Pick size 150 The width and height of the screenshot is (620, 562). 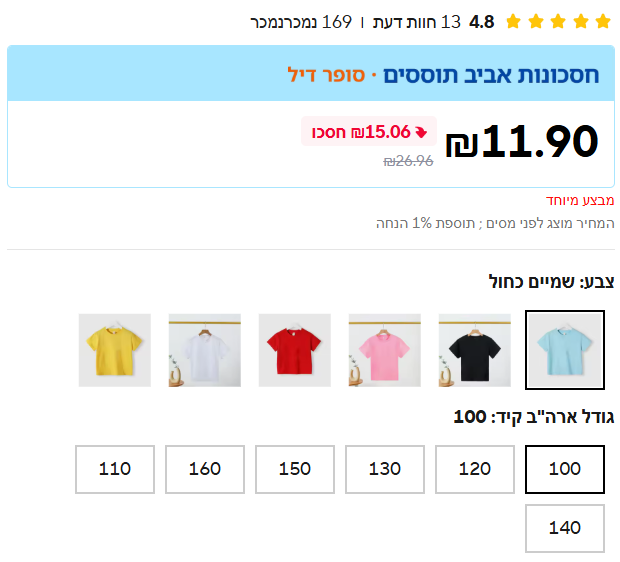coord(295,469)
